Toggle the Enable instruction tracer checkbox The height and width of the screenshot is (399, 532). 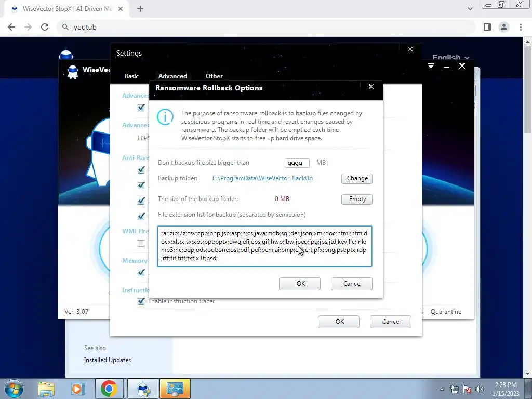tap(141, 301)
